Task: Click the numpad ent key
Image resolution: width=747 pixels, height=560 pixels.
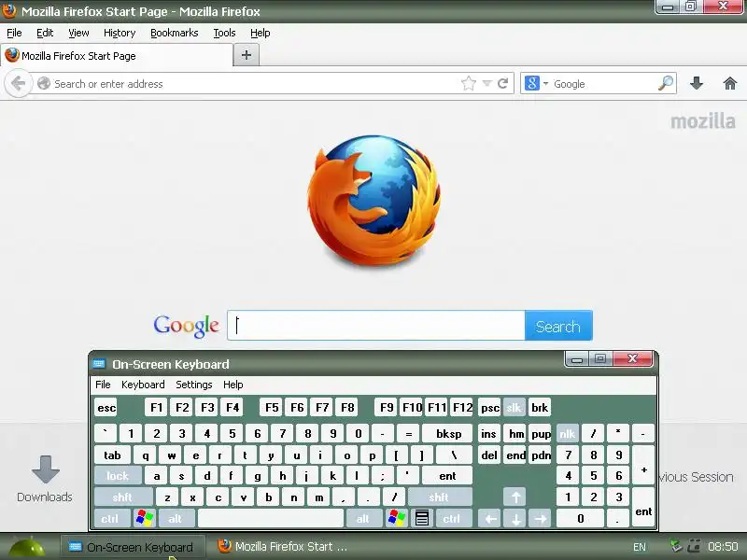Action: pyautogui.click(x=643, y=507)
